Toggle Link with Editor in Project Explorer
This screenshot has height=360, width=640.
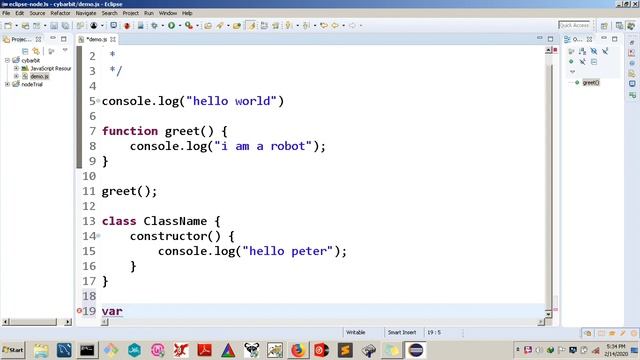(x=36, y=51)
